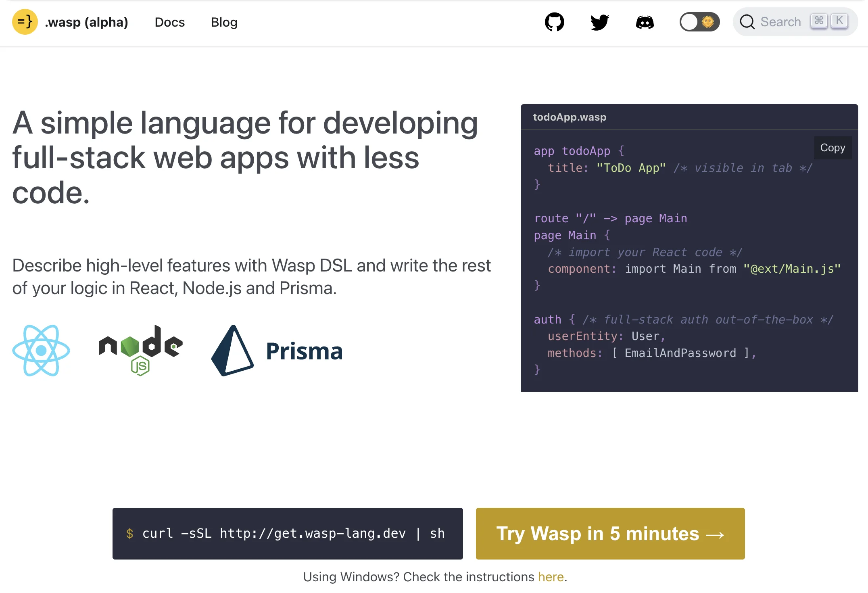Click the Node.js logo

pos(141,350)
